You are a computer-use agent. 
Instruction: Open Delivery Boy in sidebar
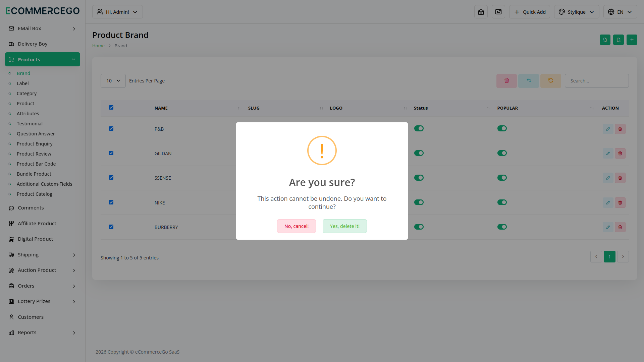point(43,44)
